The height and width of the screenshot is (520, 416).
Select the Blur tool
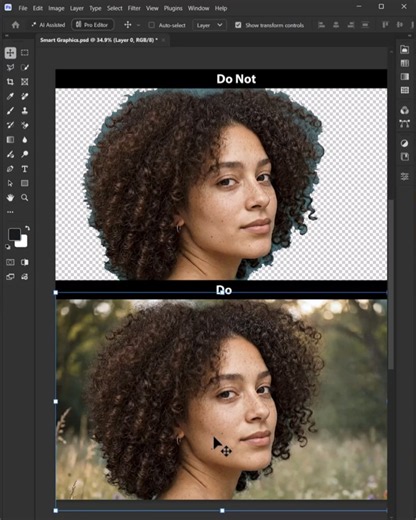click(x=25, y=140)
